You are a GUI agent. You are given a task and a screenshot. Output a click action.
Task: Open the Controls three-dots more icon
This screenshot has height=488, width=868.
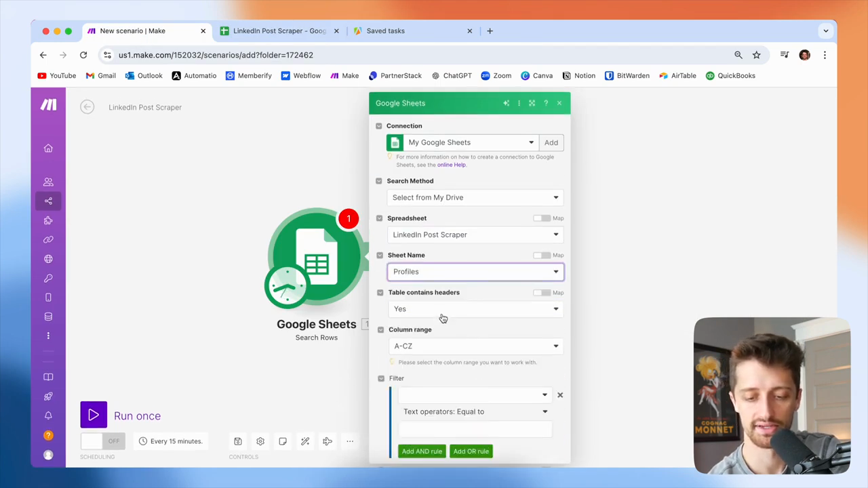pyautogui.click(x=350, y=441)
